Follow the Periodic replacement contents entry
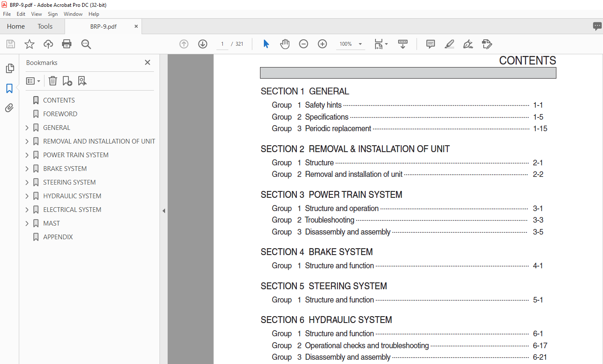603x364 pixels. (x=338, y=129)
